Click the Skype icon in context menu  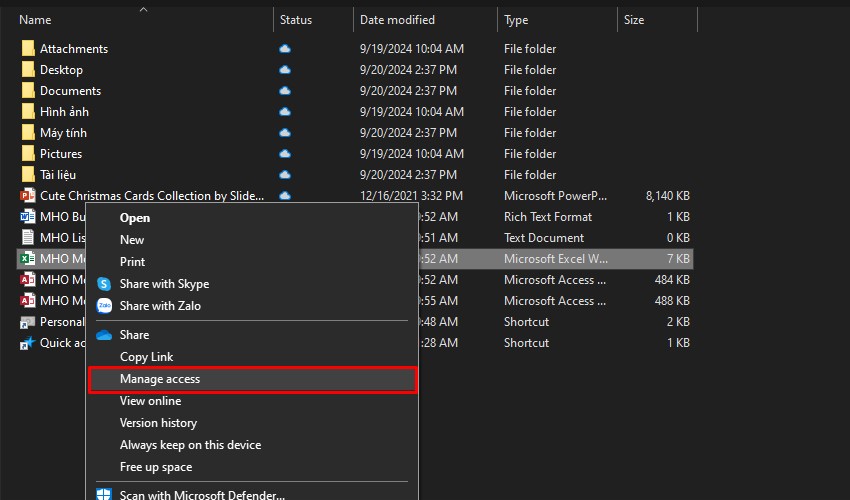coord(104,284)
